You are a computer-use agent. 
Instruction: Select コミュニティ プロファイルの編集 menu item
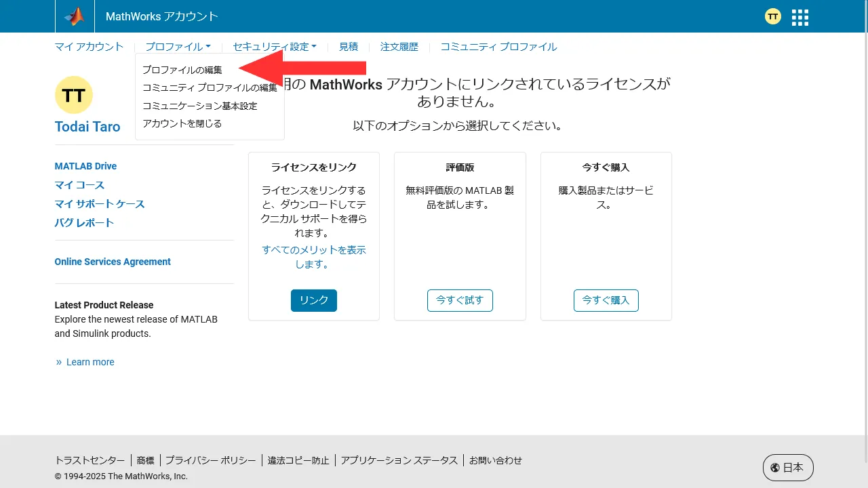pyautogui.click(x=210, y=87)
